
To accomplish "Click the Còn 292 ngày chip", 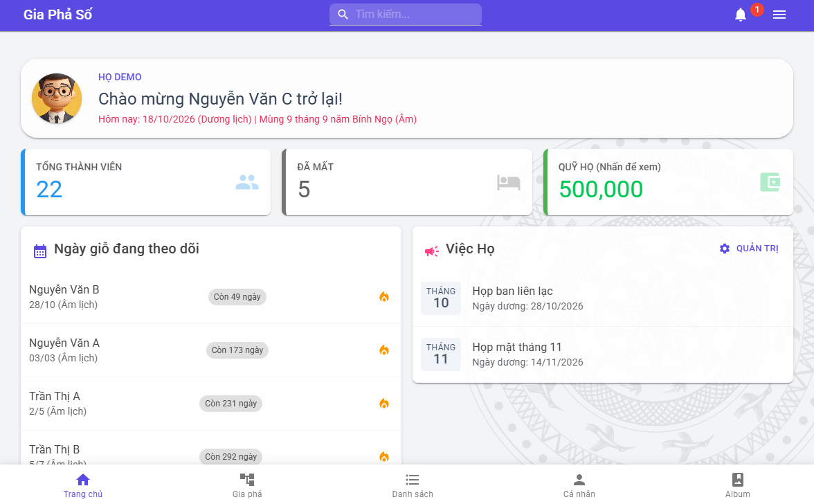I will coord(231,457).
